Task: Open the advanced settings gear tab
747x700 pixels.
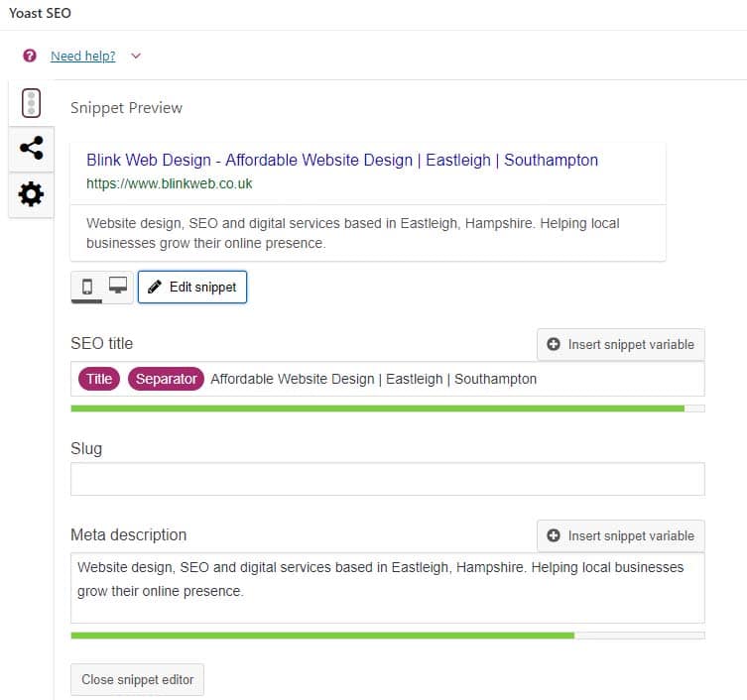Action: (x=31, y=194)
